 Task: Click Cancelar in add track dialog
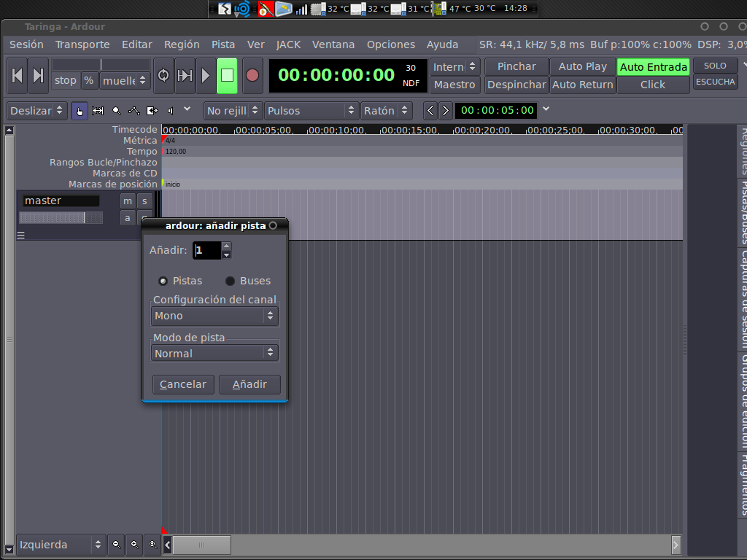click(x=183, y=384)
